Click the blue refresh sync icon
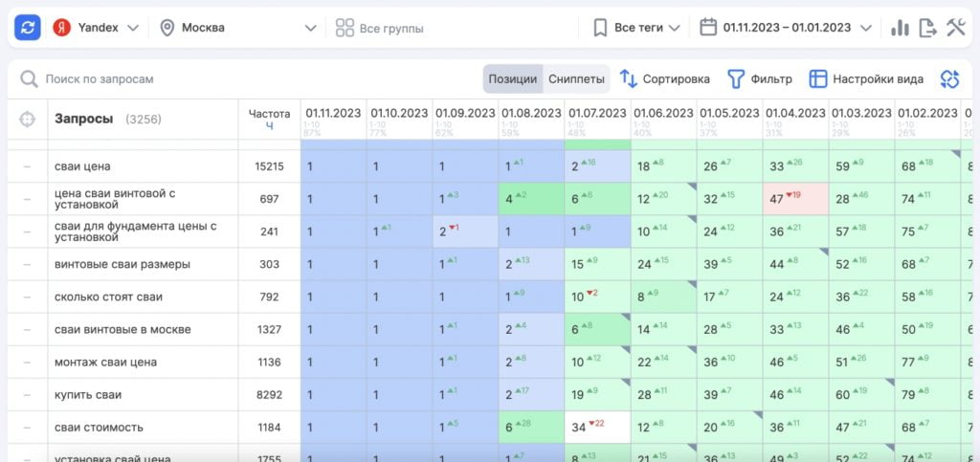Viewport: 980px width, 462px height. click(27, 28)
